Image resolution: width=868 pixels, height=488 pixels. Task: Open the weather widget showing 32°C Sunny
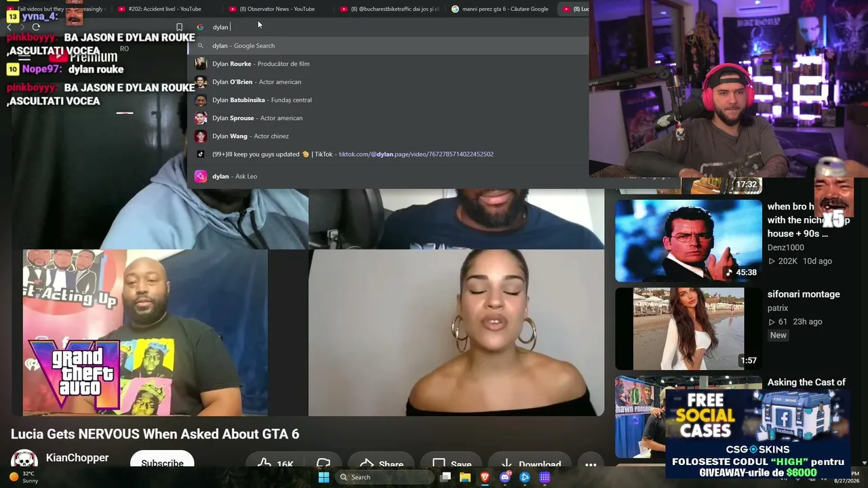23,477
